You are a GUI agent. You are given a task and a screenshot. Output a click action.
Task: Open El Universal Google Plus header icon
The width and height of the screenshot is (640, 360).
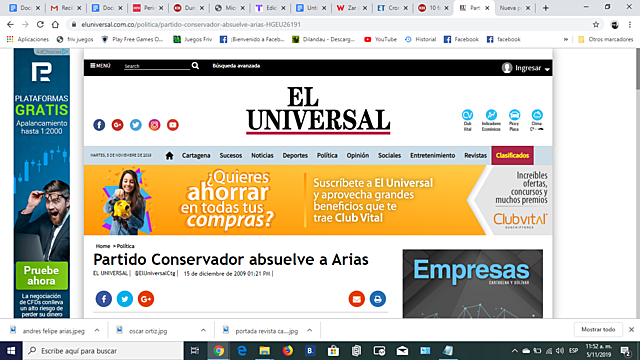click(118, 125)
